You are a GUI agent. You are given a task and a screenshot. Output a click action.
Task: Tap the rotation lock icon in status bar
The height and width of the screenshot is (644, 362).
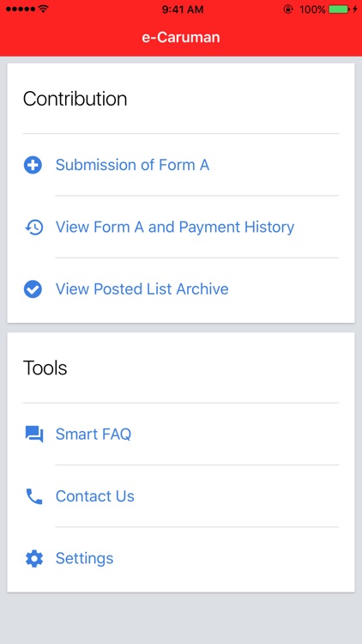click(x=288, y=9)
